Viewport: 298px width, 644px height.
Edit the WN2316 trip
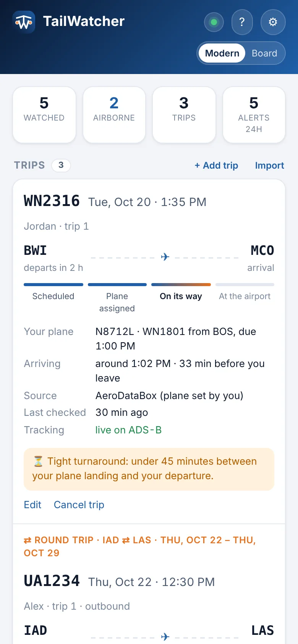[x=32, y=505]
